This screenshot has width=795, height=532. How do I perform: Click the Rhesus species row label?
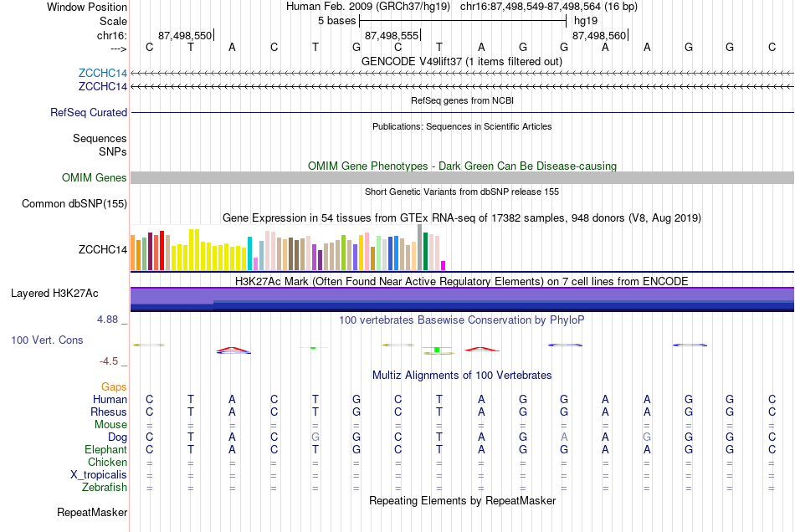109,412
